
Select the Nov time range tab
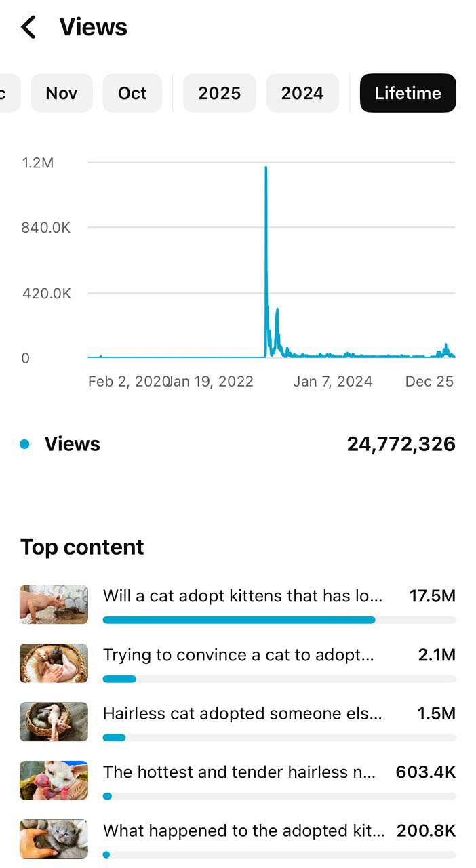click(x=62, y=93)
